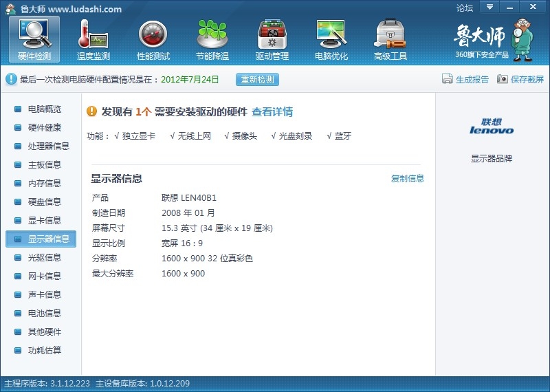Open 电池信息 in the sidebar
Image resolution: width=550 pixels, height=392 pixels.
click(x=44, y=313)
